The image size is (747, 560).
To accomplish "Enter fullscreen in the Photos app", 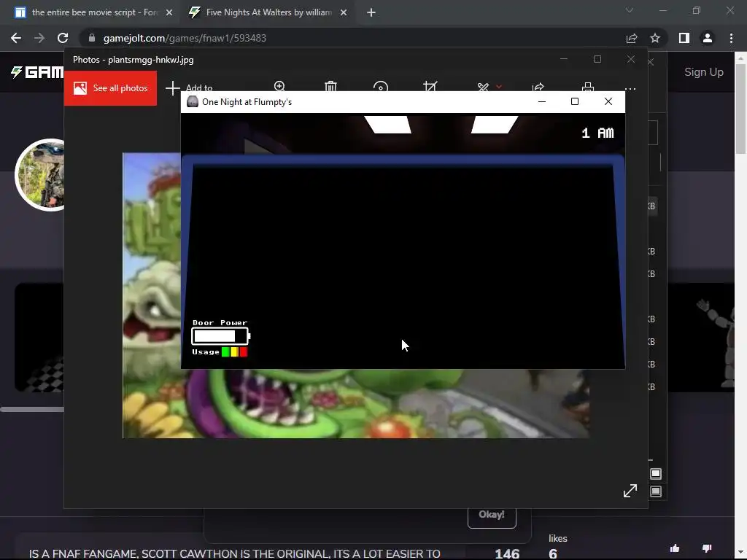I will tap(630, 491).
